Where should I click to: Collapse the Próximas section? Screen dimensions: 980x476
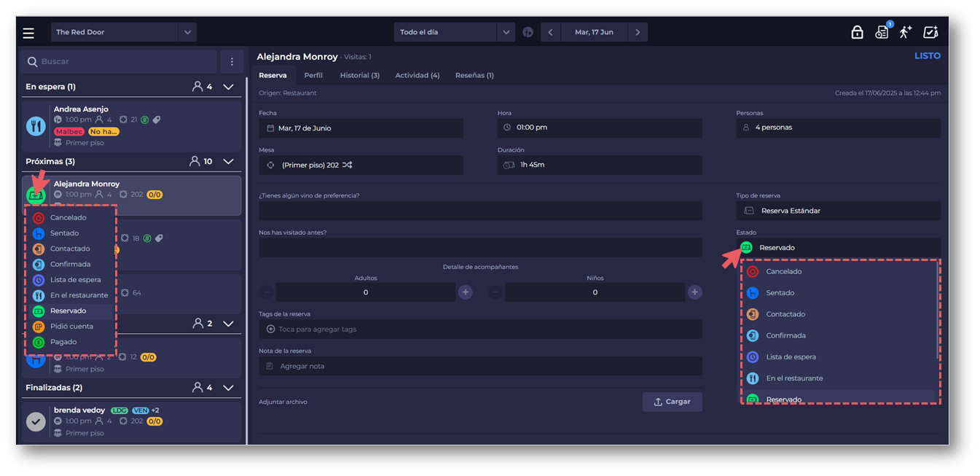[x=228, y=161]
